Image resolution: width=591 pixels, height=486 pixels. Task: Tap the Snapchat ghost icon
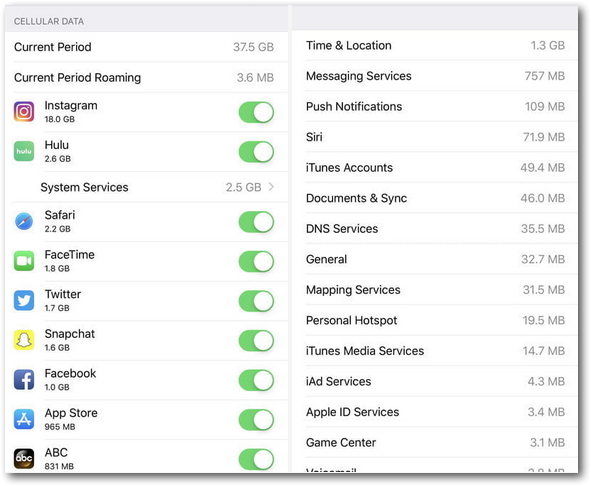[24, 340]
